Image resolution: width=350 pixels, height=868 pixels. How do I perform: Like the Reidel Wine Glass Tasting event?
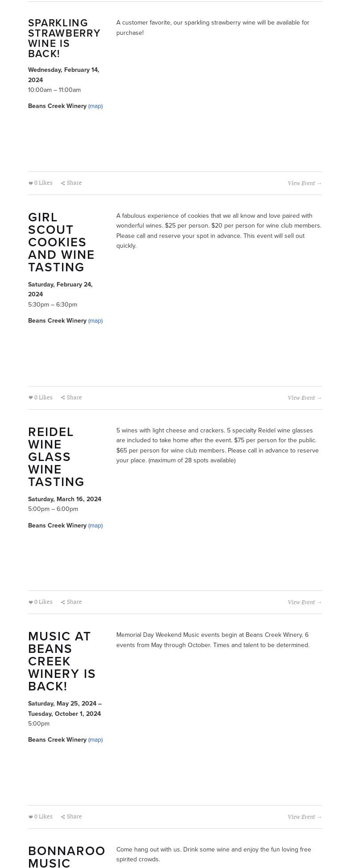pos(31,602)
